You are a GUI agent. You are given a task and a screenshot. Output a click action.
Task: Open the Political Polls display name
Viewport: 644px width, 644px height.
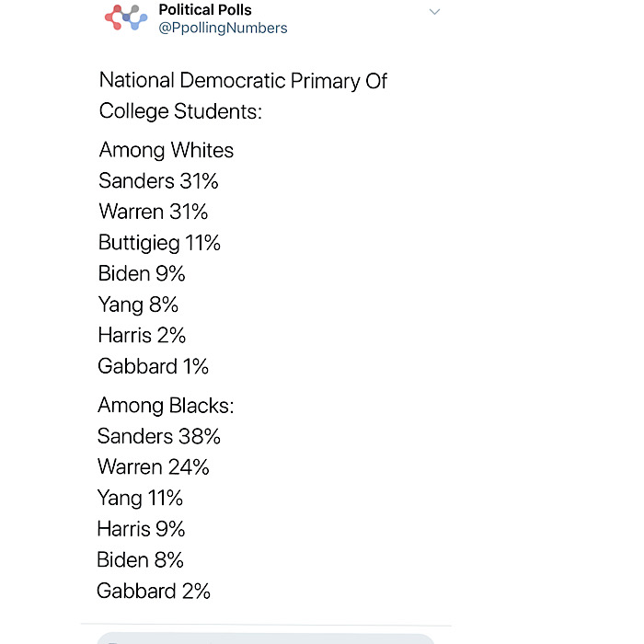coord(205,9)
